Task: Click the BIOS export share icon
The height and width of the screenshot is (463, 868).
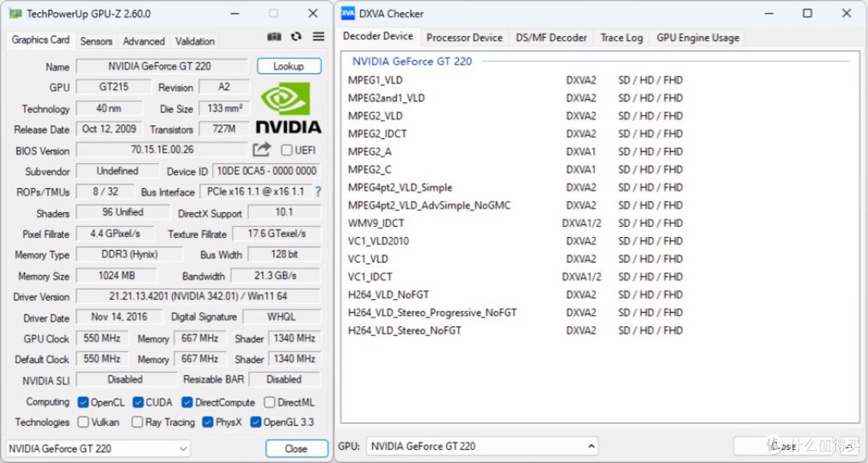Action: tap(262, 150)
